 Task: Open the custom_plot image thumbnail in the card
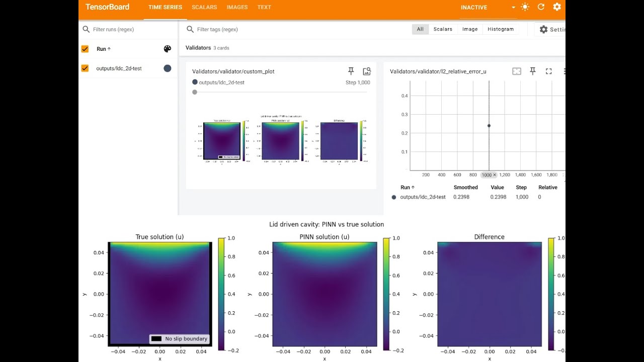(x=281, y=140)
